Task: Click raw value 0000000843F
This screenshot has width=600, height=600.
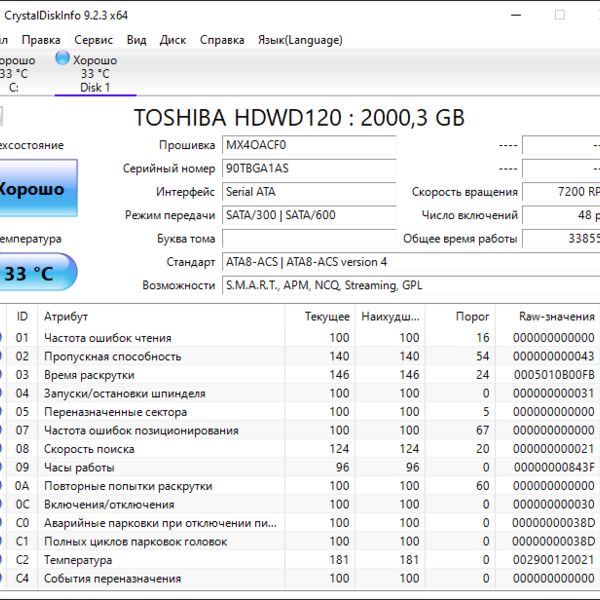Action: coord(554,468)
